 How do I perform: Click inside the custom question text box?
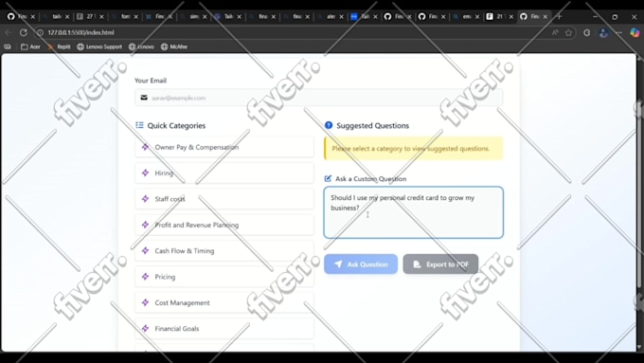413,212
